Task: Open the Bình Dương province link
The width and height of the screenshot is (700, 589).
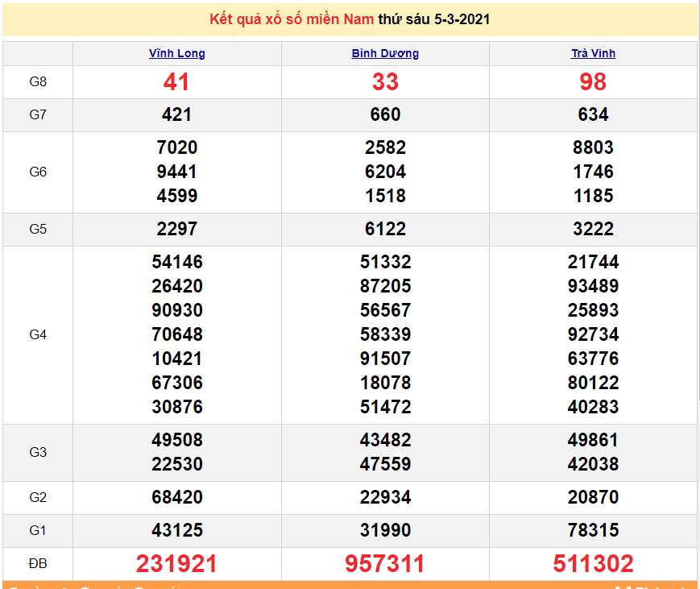Action: click(x=385, y=53)
